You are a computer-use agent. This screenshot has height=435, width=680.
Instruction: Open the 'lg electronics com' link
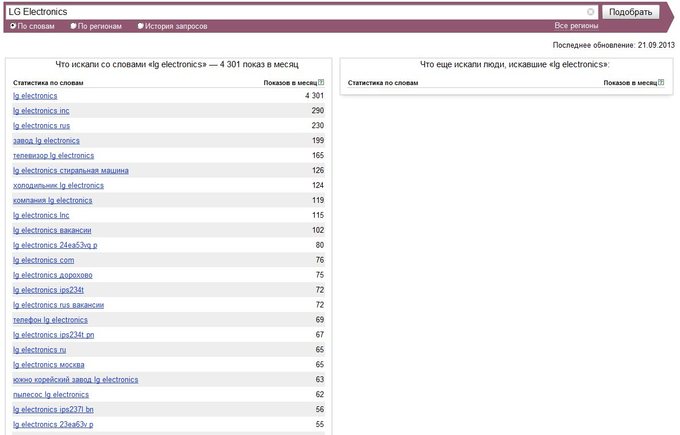click(x=43, y=260)
